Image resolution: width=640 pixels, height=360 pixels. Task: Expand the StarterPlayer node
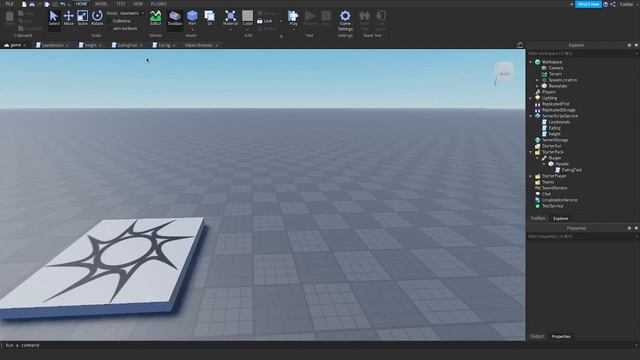pyautogui.click(x=531, y=176)
